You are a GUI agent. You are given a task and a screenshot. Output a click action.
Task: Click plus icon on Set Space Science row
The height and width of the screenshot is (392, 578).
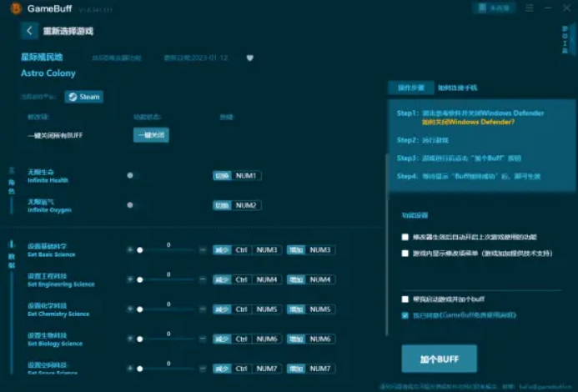[x=130, y=369]
